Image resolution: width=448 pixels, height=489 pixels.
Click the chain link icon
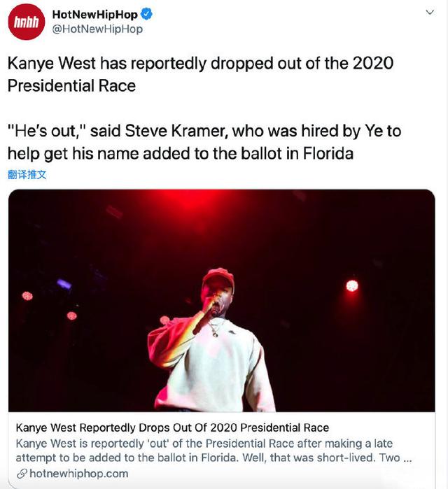point(22,474)
